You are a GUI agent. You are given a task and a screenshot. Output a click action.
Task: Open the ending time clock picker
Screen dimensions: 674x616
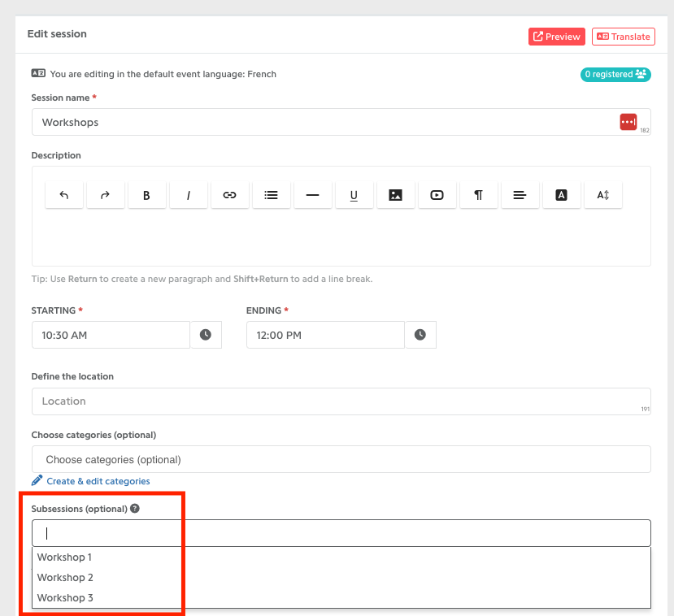tap(420, 335)
